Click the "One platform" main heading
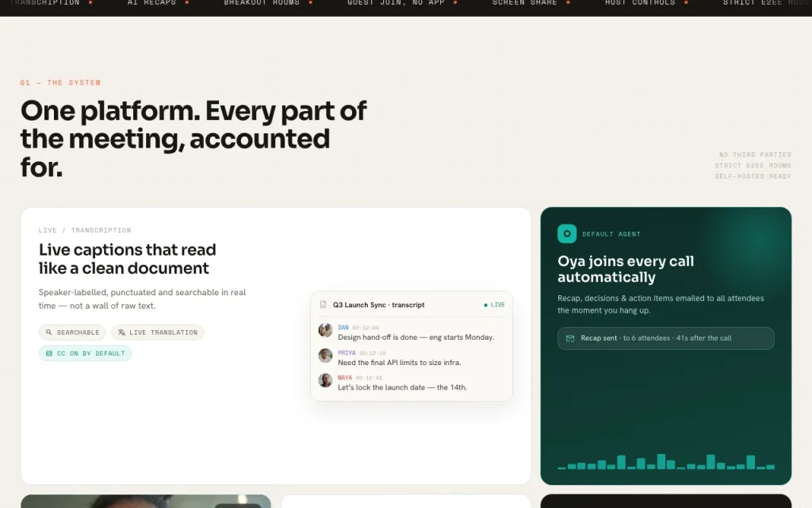 [x=193, y=139]
